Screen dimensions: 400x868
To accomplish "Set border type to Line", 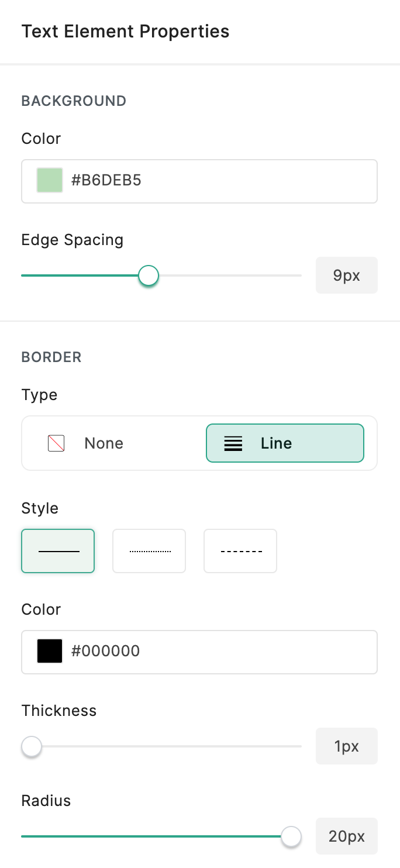I will 285,443.
